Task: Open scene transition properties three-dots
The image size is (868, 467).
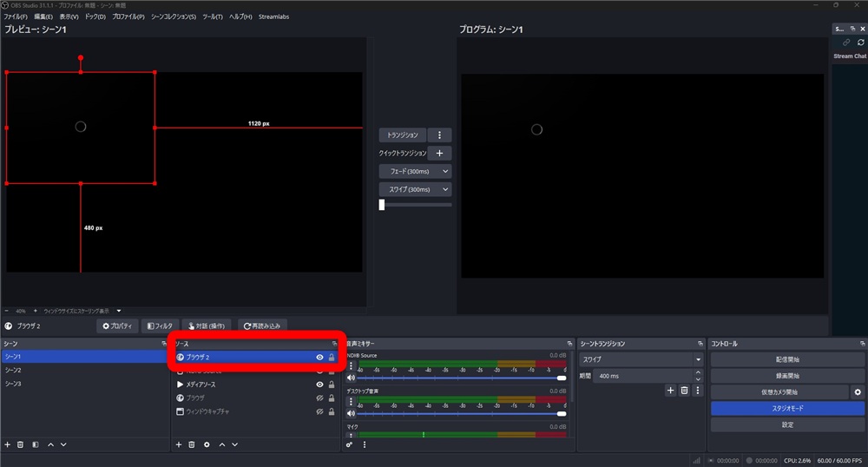Action: (x=698, y=390)
